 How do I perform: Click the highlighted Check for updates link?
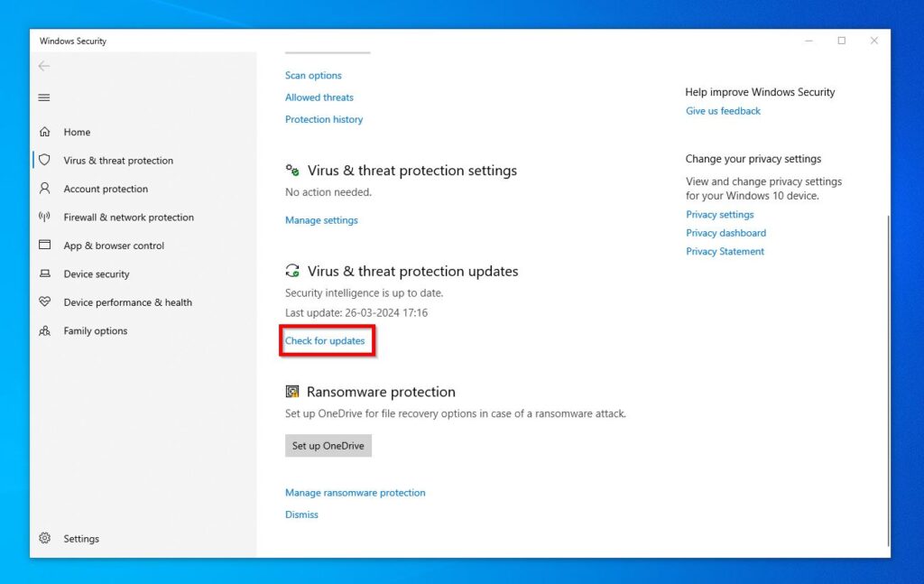327,341
